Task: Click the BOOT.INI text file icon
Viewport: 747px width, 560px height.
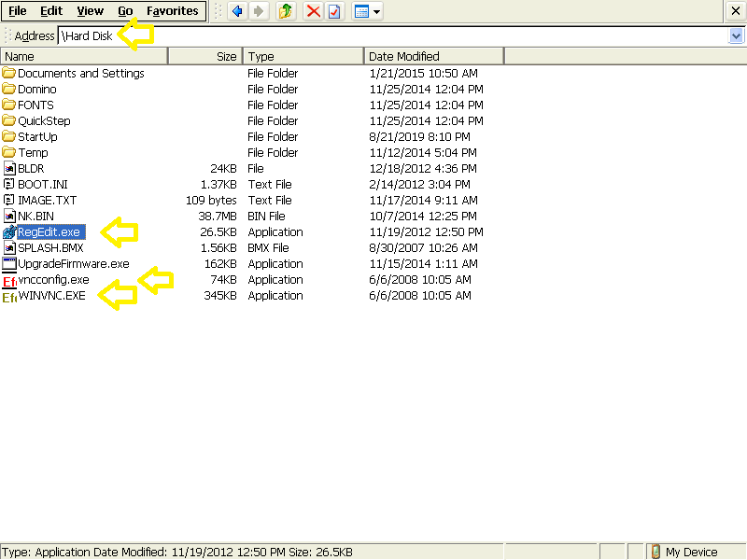Action: tap(9, 184)
